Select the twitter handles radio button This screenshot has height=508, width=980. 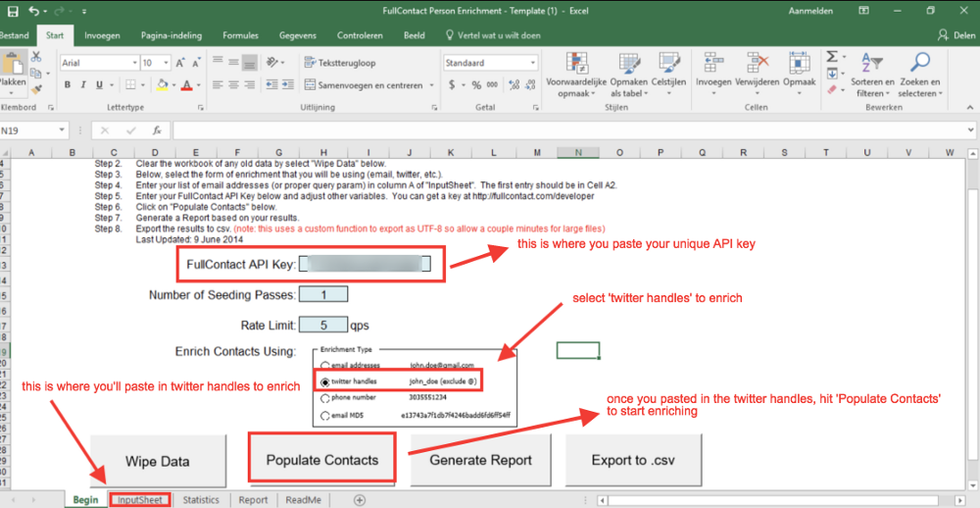[x=325, y=381]
